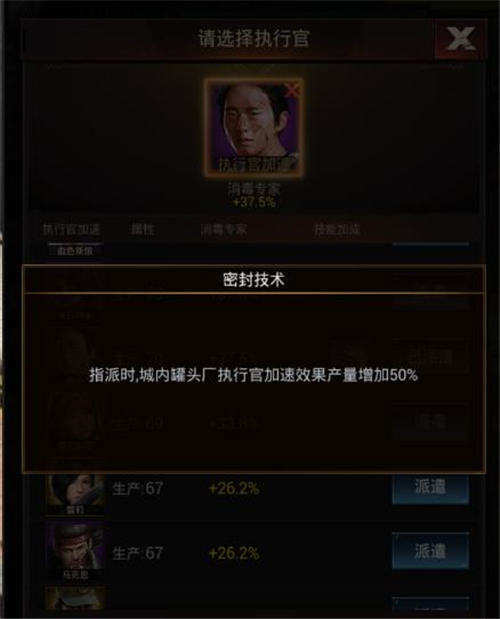Click the blue bar below 技能加成 header

[431, 244]
